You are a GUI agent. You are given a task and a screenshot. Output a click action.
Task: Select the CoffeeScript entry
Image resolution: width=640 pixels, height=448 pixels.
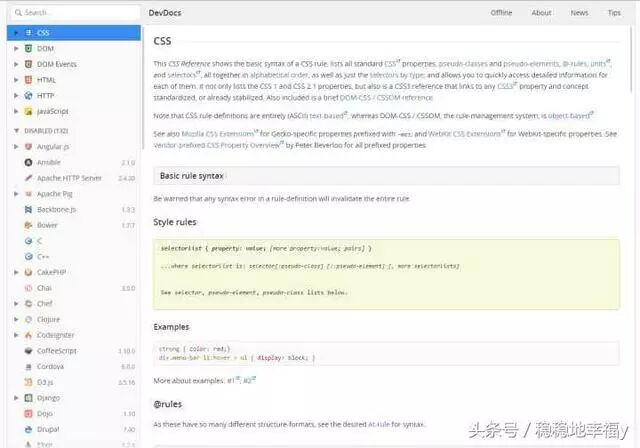(73, 351)
